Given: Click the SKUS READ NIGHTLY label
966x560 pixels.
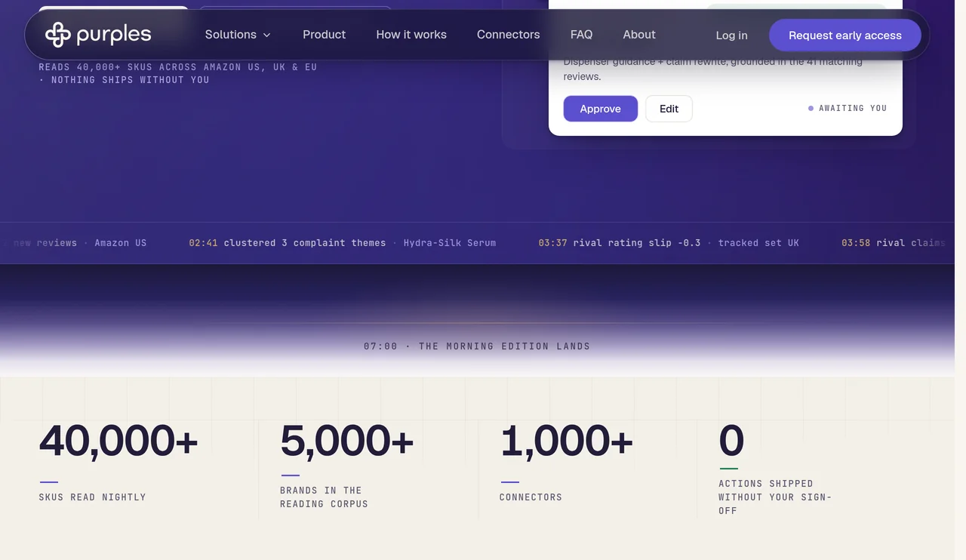Looking at the screenshot, I should point(93,497).
